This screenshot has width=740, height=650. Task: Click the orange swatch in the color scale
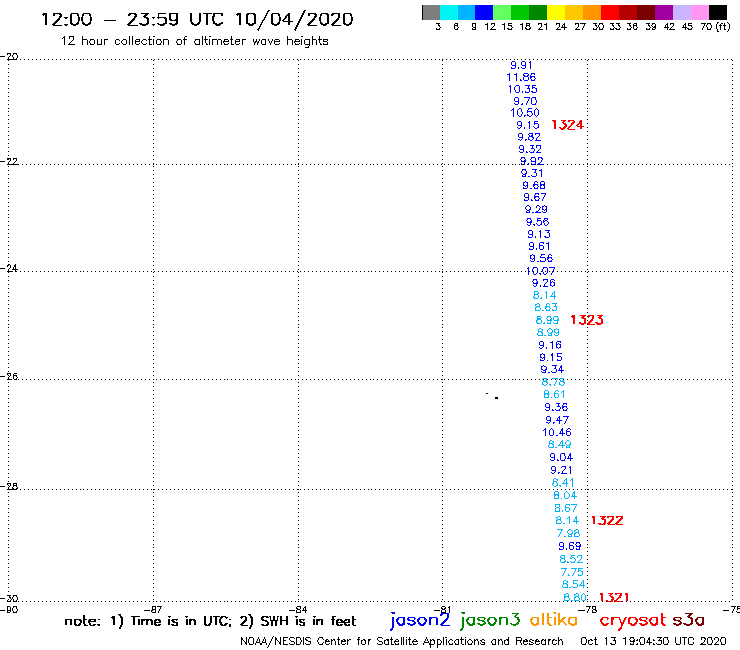(x=591, y=12)
